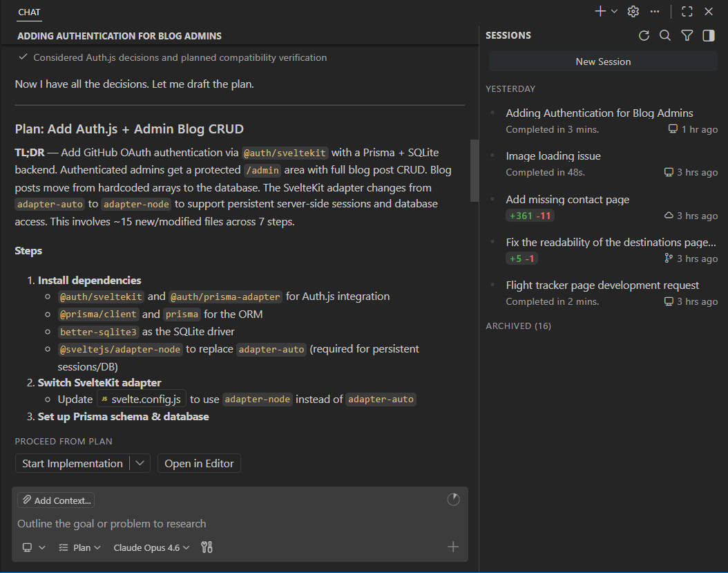Click the monitor icon in the input bar
Screen dimensions: 728x573
click(x=26, y=547)
